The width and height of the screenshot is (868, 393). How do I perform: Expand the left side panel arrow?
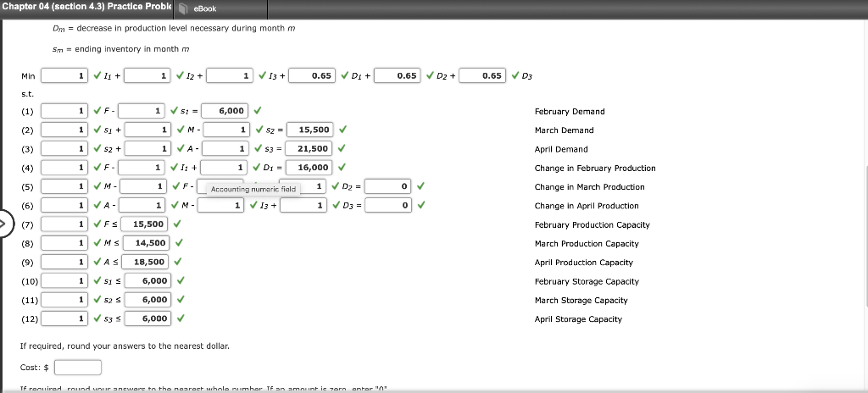coord(4,224)
